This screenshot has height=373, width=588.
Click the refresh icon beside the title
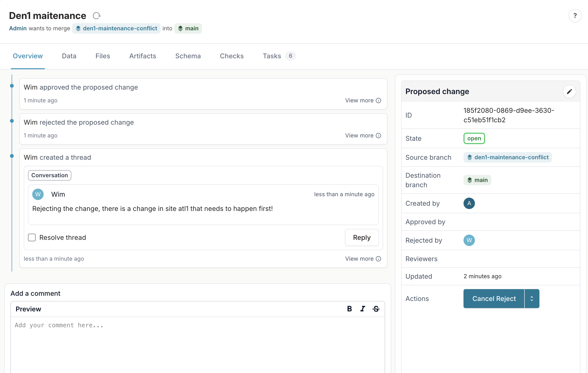97,15
